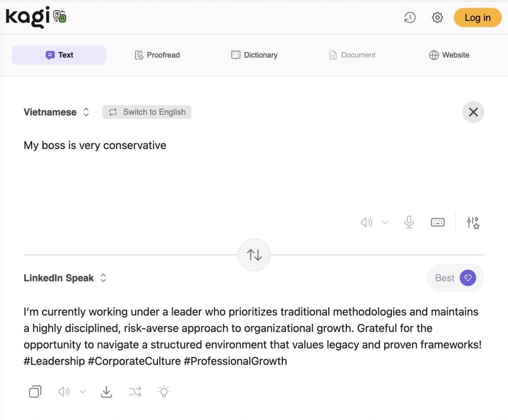
Task: Open the Dictionary tab
Action: 254,55
